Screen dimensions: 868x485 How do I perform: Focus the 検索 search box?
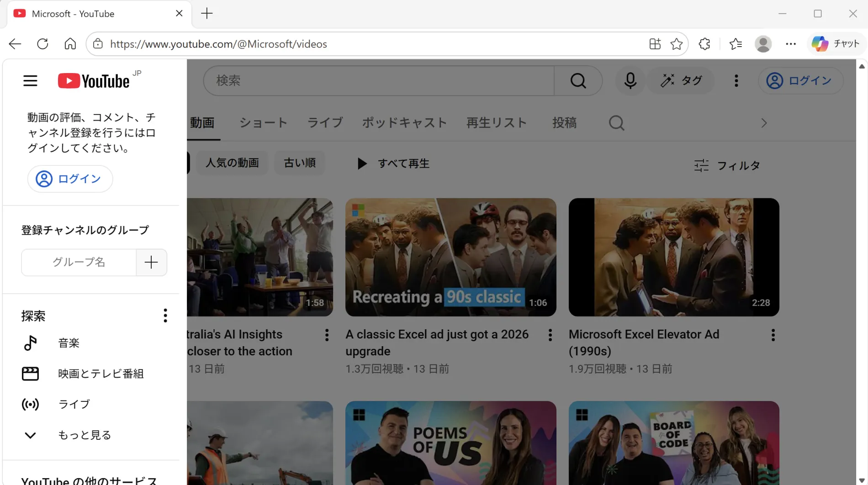[x=379, y=81]
